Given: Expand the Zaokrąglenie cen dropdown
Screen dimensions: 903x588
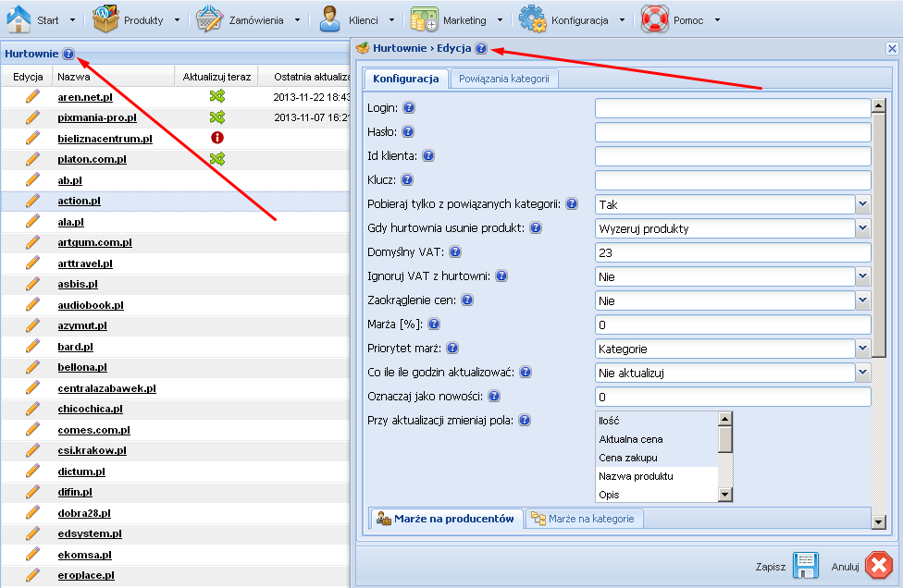Looking at the screenshot, I should click(x=862, y=300).
